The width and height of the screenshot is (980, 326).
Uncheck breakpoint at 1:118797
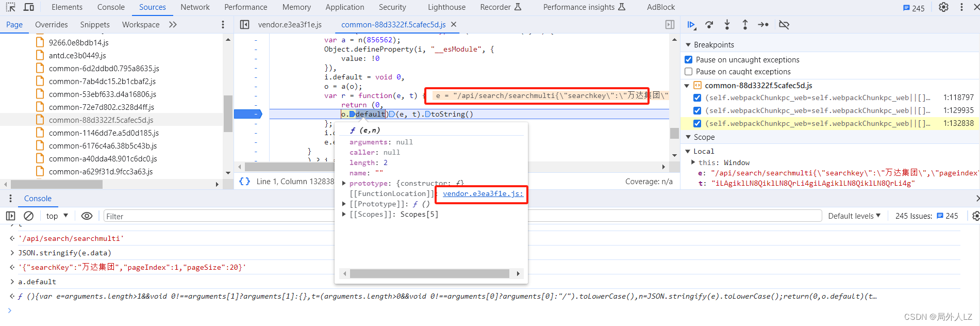point(697,97)
